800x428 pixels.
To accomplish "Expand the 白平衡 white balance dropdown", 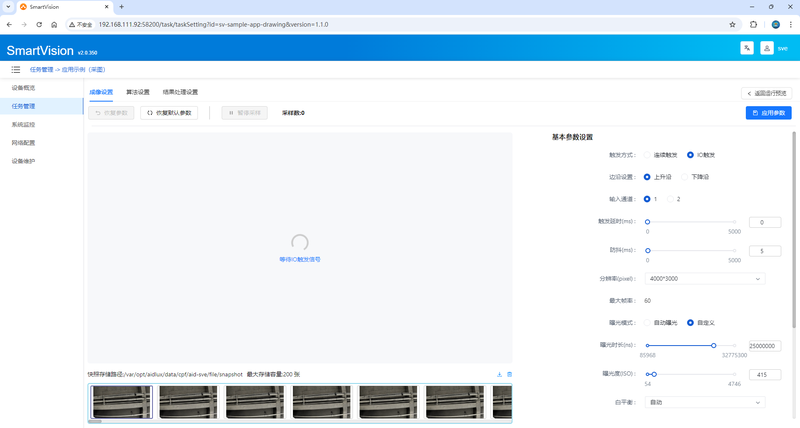I will [705, 402].
